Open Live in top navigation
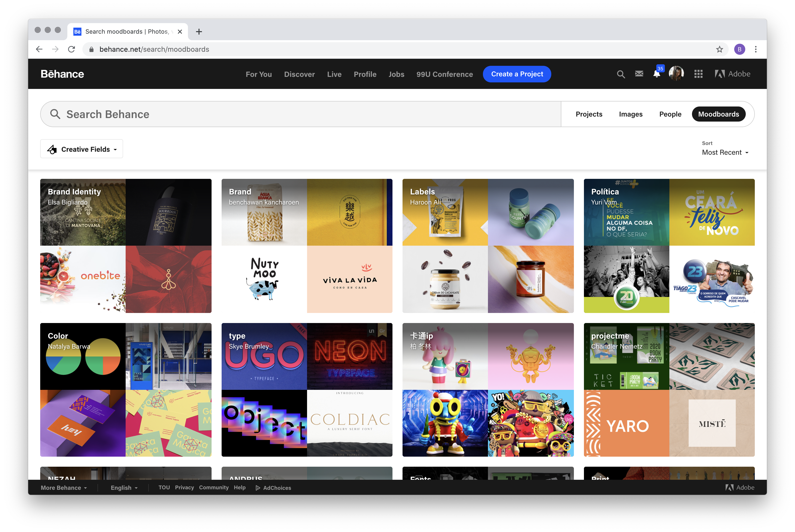 point(334,74)
